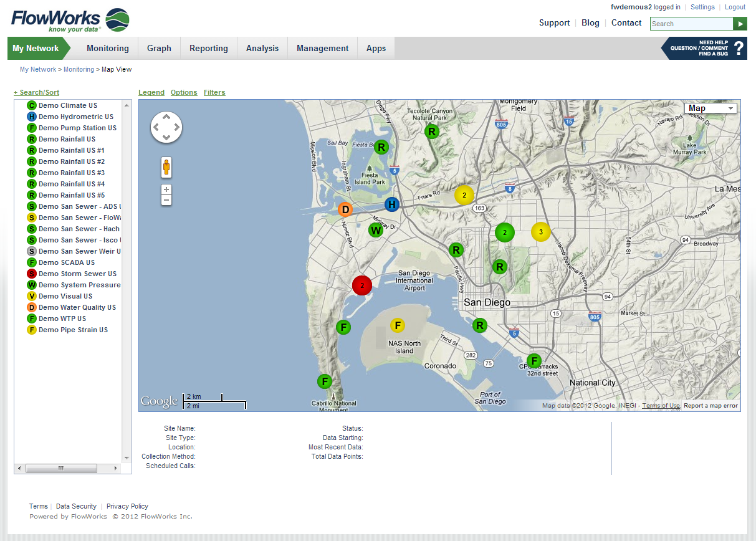The image size is (756, 541).
Task: Expand the Filters section
Action: [x=214, y=92]
